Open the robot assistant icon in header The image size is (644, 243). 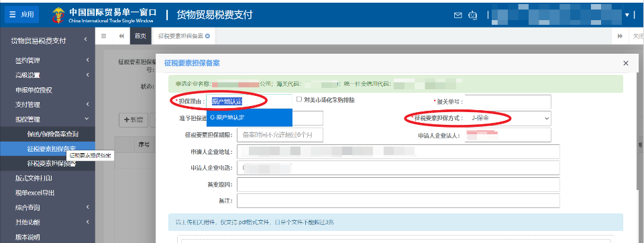pyautogui.click(x=473, y=15)
